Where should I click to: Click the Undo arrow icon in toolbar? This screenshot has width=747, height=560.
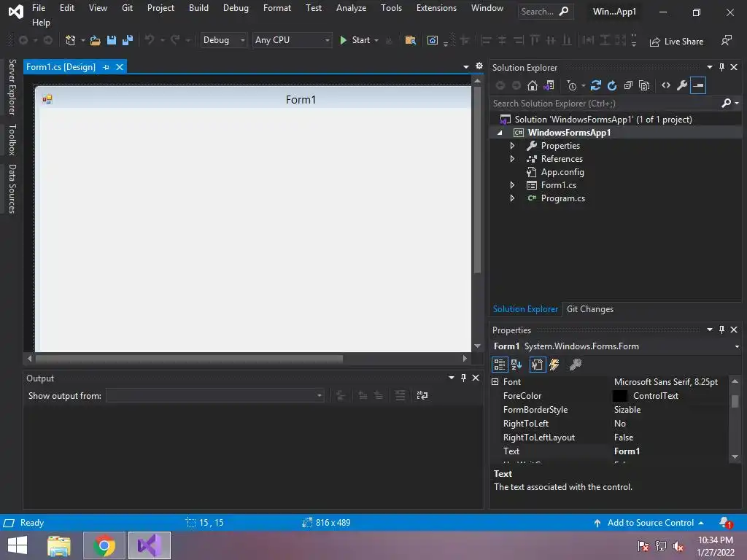pos(150,40)
